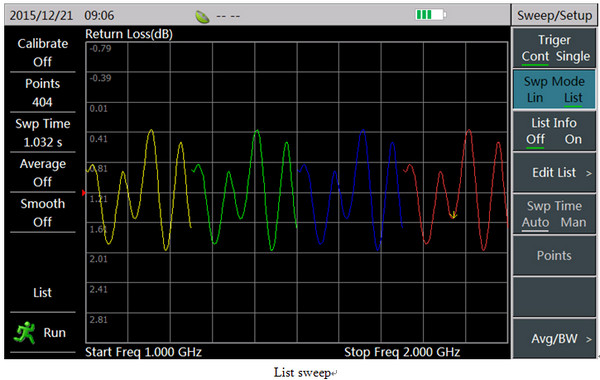Click the Calibrate Off status item
This screenshot has height=380, width=600.
[x=42, y=52]
